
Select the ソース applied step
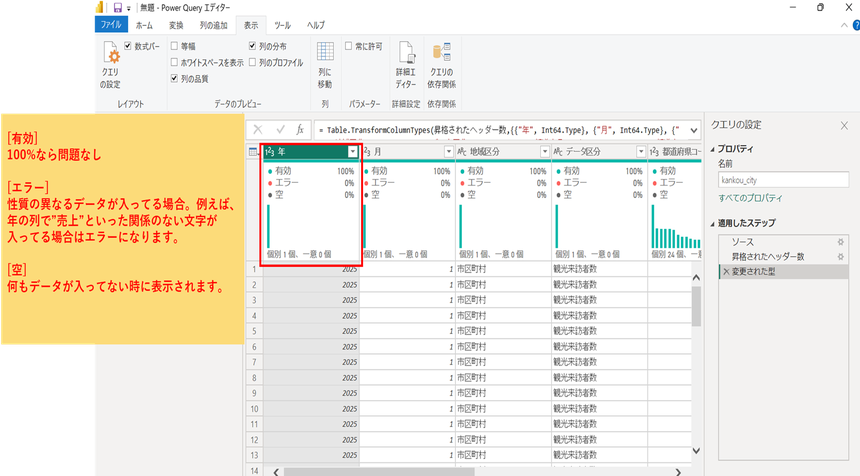[784, 242]
